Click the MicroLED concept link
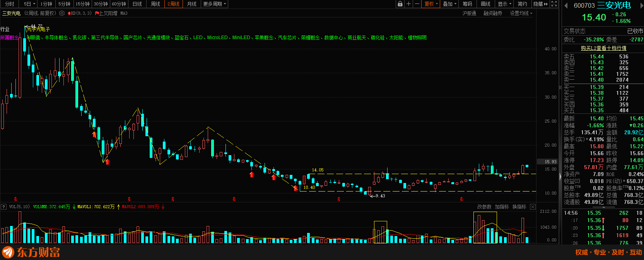This screenshot has width=644, height=260. (x=217, y=38)
